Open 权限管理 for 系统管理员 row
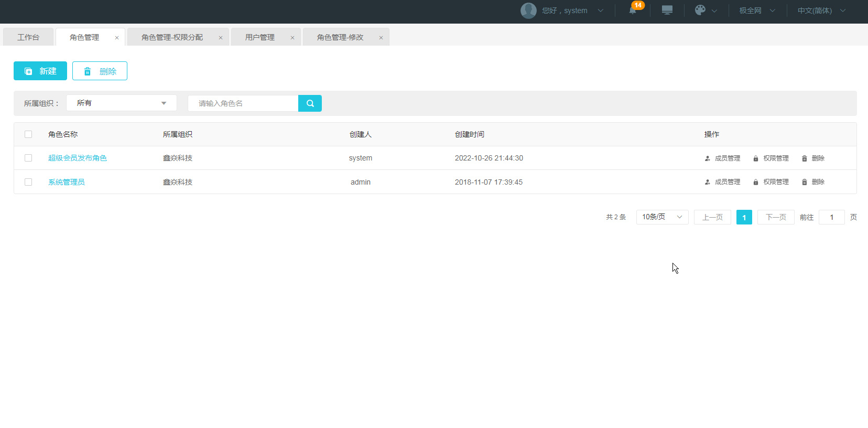Viewport: 868px width, 428px height. pos(771,182)
